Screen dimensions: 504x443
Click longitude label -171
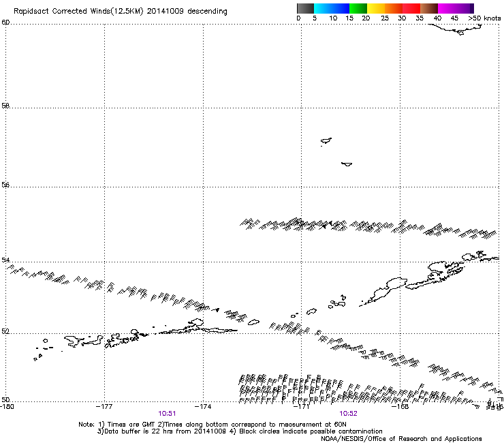[x=302, y=406]
